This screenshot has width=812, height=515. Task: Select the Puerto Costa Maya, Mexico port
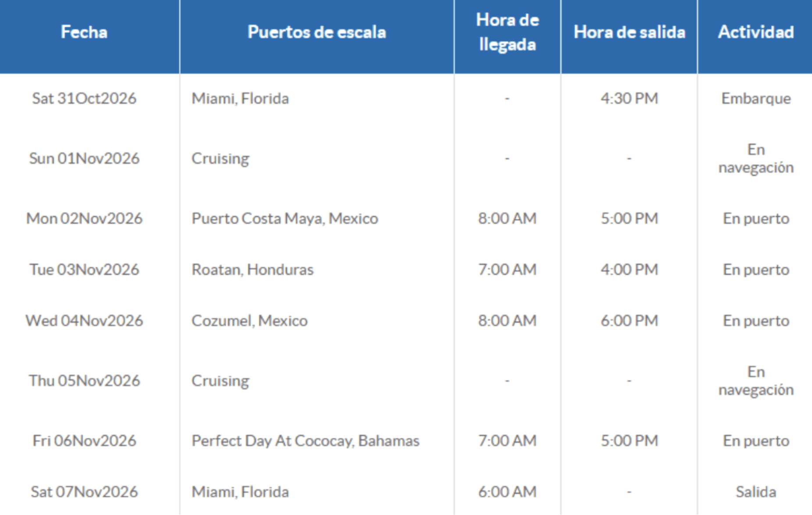coord(285,218)
